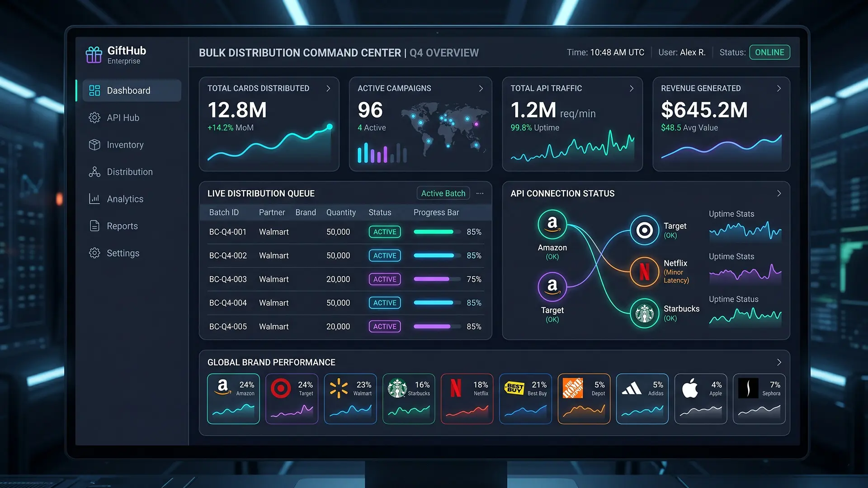
Task: Click the Starbucks logo in Global Brand Performance
Action: [397, 388]
